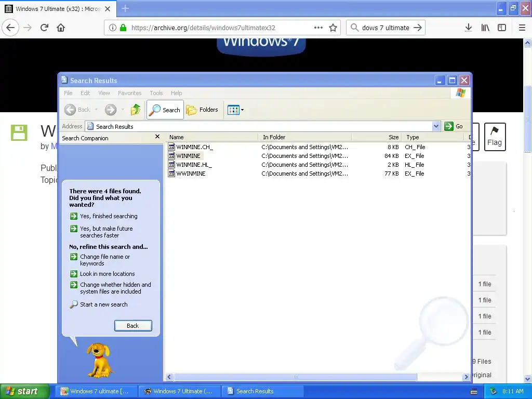The image size is (532, 399).
Task: Close the Search Companion pane
Action: click(157, 137)
